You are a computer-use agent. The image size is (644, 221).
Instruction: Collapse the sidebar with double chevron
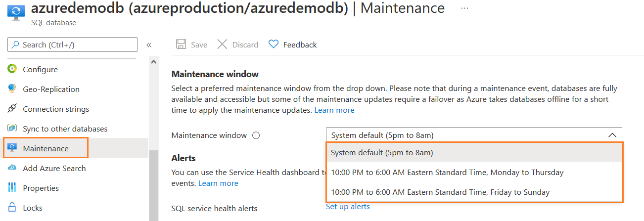pos(148,45)
